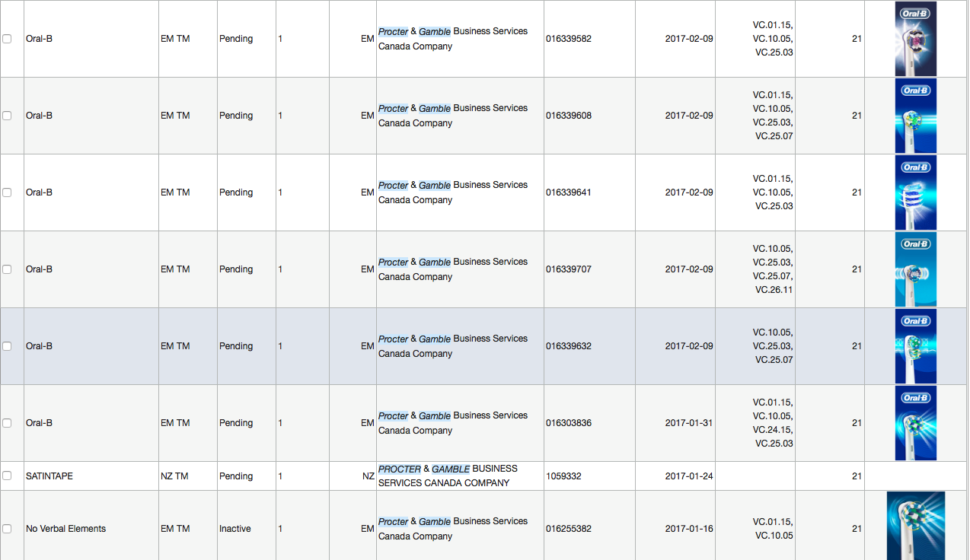The width and height of the screenshot is (970, 560).
Task: Open thumbnail in row 016303836
Action: pyautogui.click(x=916, y=423)
